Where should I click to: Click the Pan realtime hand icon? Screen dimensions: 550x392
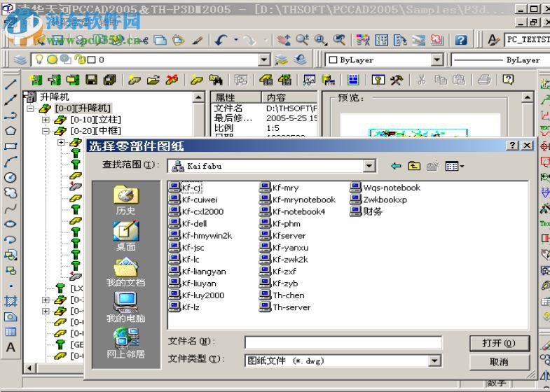(284, 40)
